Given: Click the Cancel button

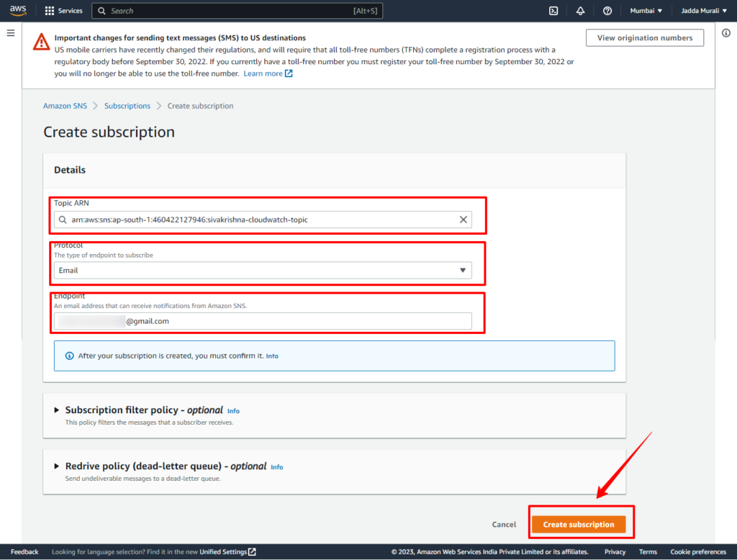Looking at the screenshot, I should [504, 524].
